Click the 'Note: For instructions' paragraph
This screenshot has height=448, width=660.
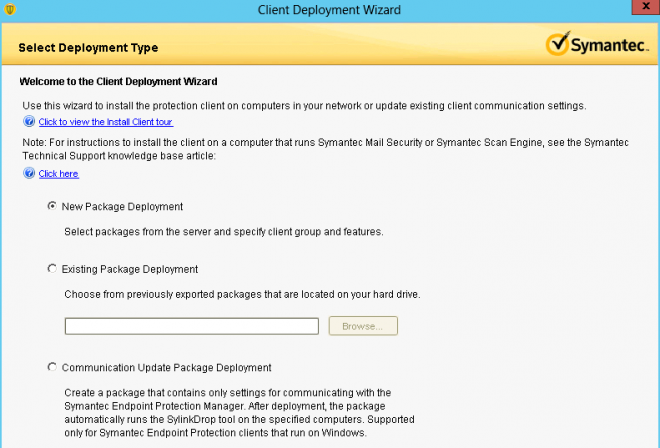325,149
